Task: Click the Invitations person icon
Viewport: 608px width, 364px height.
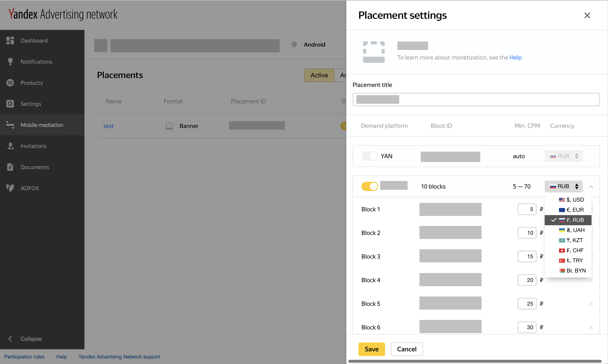Action: [x=10, y=146]
